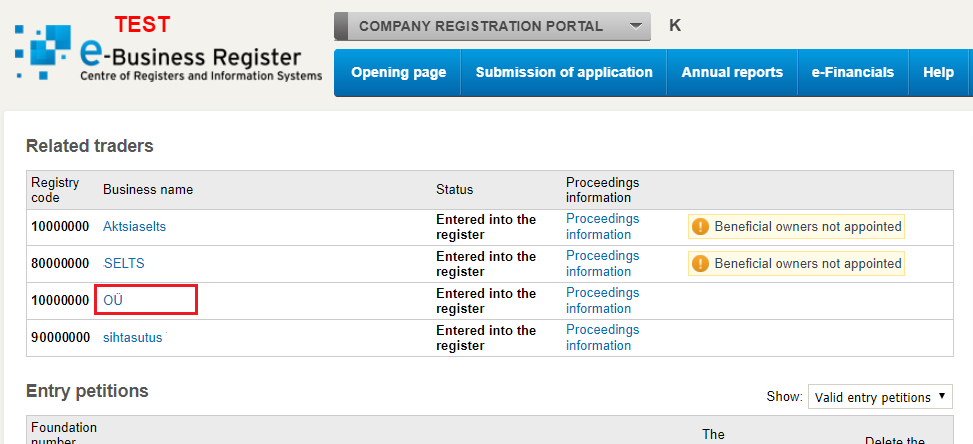
Task: Open the Help menu
Action: pos(938,73)
